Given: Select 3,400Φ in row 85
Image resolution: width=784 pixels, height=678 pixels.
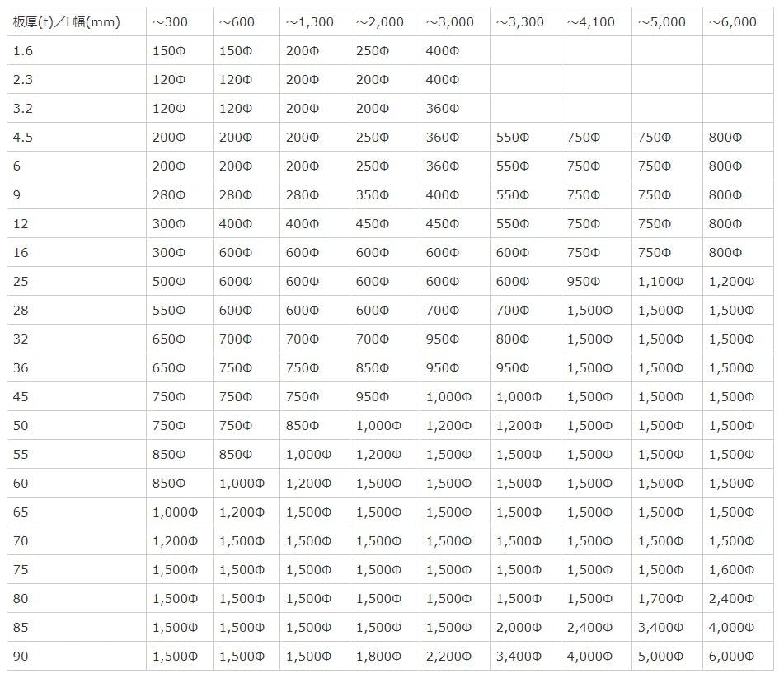Looking at the screenshot, I should 660,628.
